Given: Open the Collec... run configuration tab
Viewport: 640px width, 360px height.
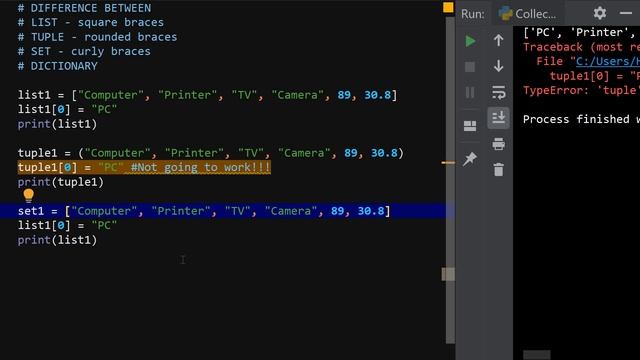Looking at the screenshot, I should point(527,13).
